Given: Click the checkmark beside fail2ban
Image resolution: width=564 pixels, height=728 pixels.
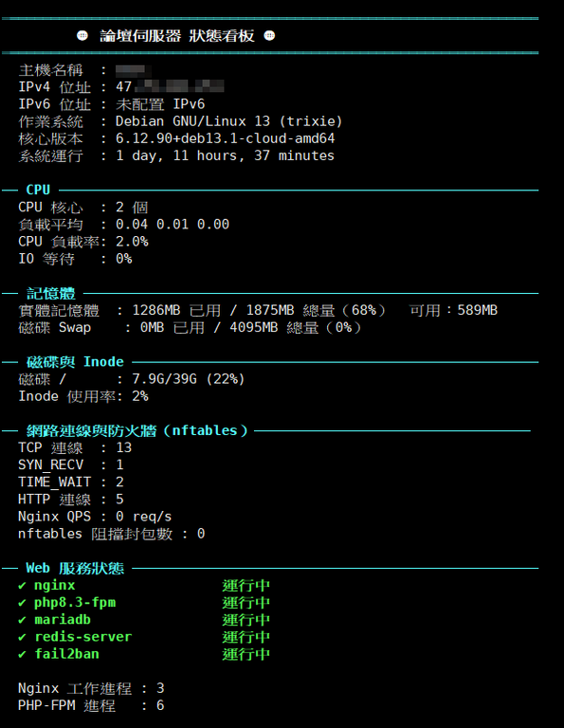Looking at the screenshot, I should 22,654.
